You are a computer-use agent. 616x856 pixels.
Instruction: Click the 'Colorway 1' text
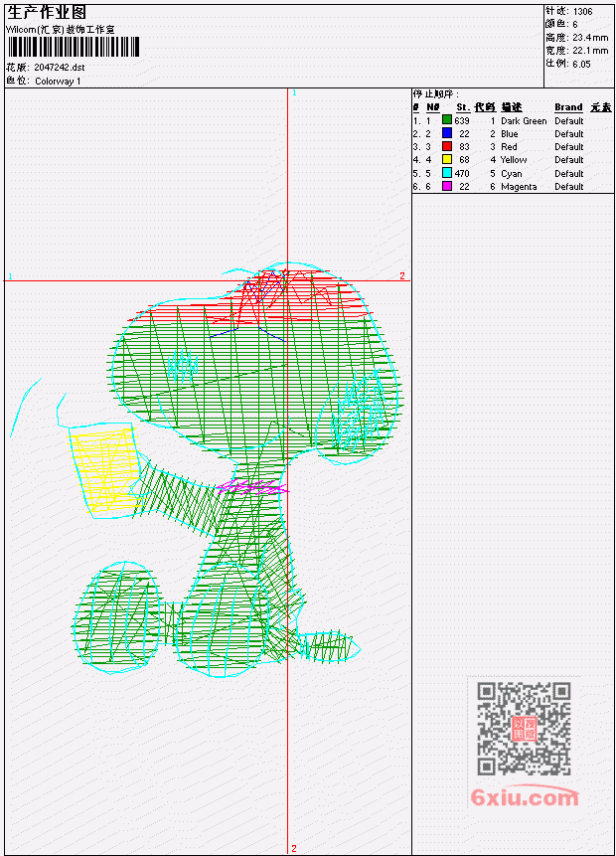pos(58,82)
